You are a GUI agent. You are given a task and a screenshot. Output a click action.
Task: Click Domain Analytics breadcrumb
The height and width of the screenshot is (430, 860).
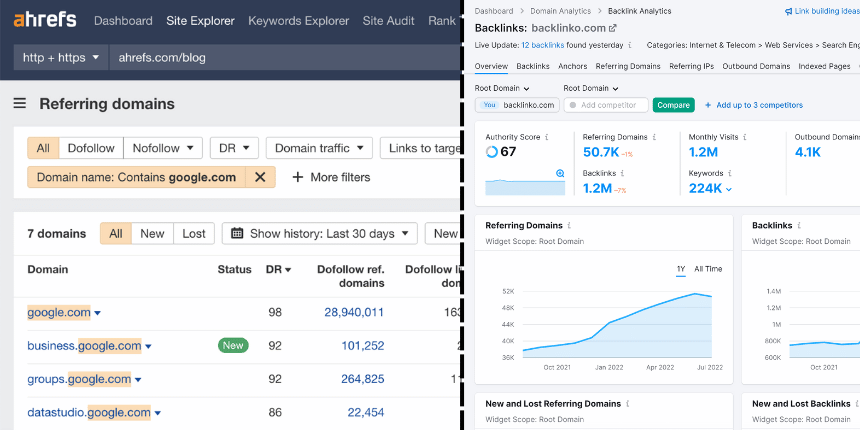click(563, 11)
